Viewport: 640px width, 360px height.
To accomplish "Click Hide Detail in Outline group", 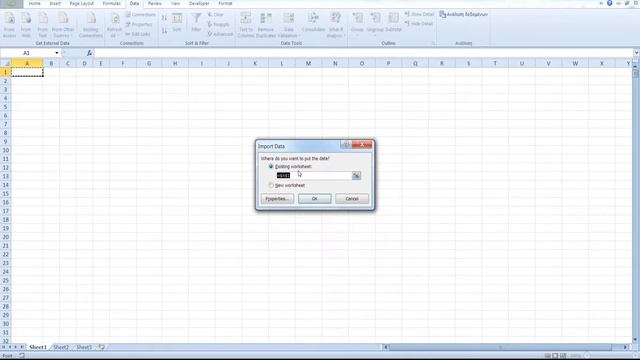I will pos(419,24).
